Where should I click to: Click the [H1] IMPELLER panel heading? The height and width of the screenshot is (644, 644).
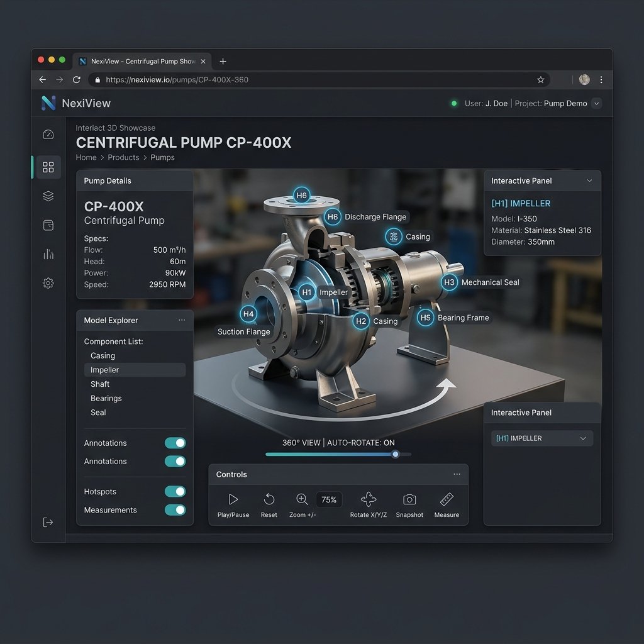521,203
